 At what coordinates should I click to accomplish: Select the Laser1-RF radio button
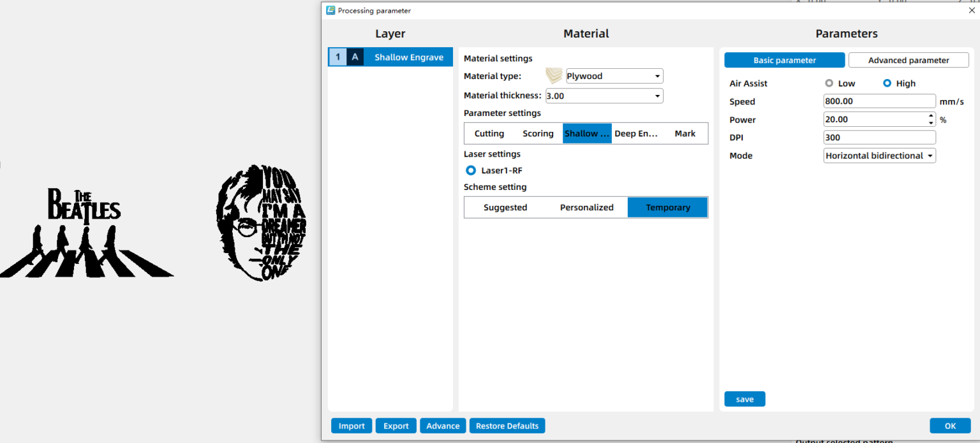point(471,170)
